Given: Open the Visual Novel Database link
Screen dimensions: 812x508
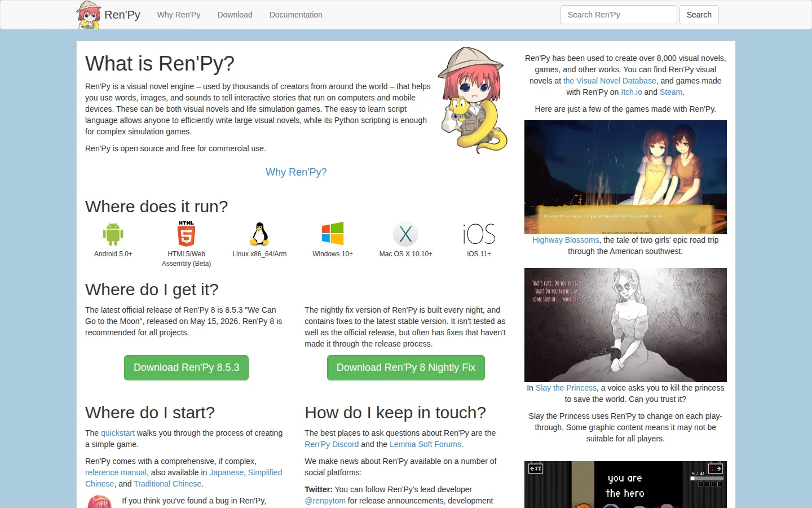Looking at the screenshot, I should click(x=610, y=81).
